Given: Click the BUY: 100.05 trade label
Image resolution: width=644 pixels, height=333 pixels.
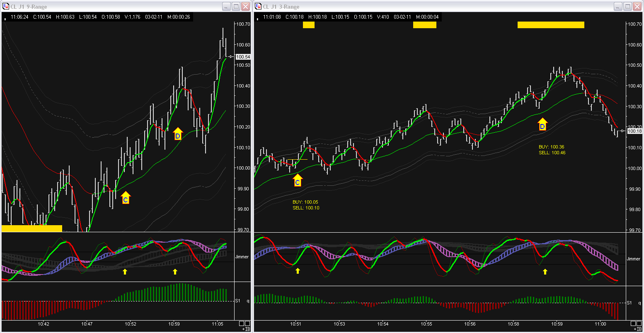Looking at the screenshot, I should coord(305,202).
